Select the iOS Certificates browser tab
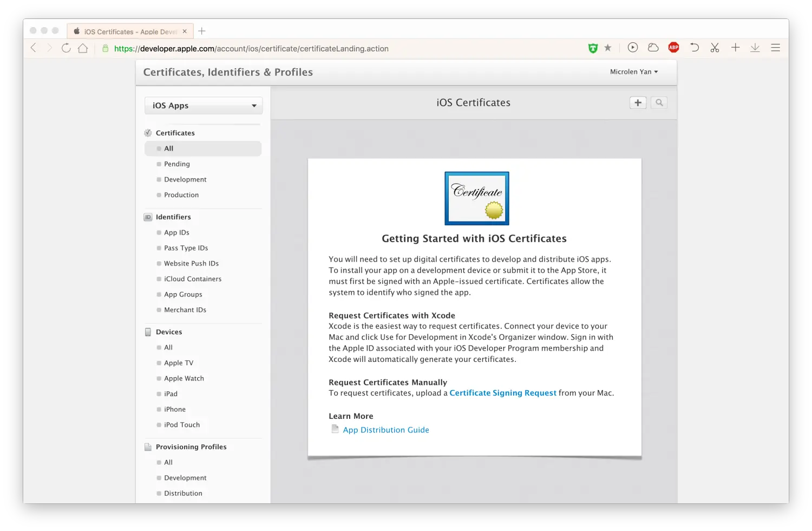Screen dimensions: 812x531 coord(129,31)
